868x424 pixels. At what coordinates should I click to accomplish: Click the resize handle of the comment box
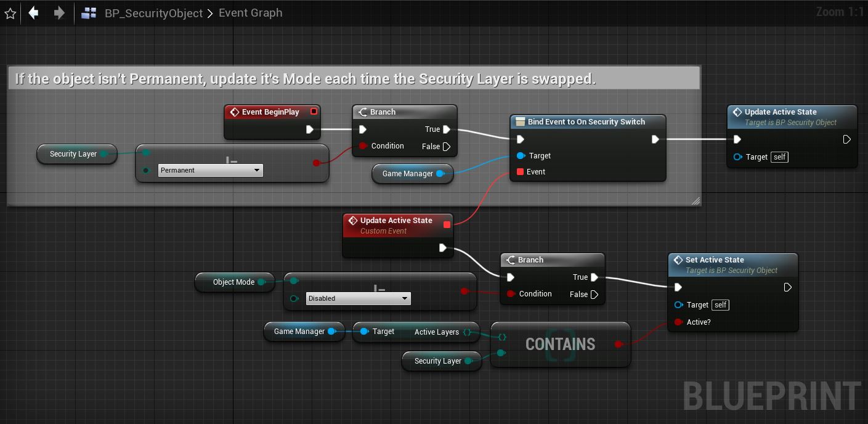tap(695, 200)
